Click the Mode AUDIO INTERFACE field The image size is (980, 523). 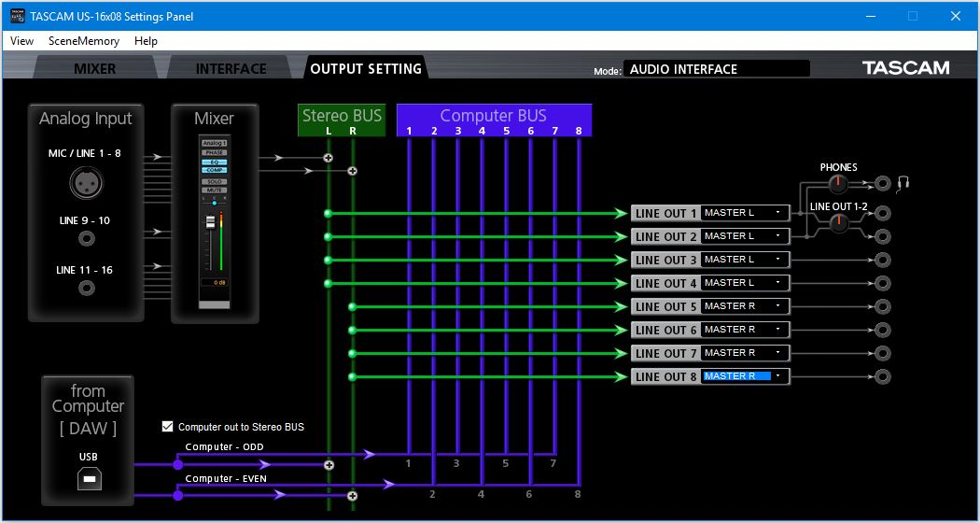pyautogui.click(x=717, y=69)
